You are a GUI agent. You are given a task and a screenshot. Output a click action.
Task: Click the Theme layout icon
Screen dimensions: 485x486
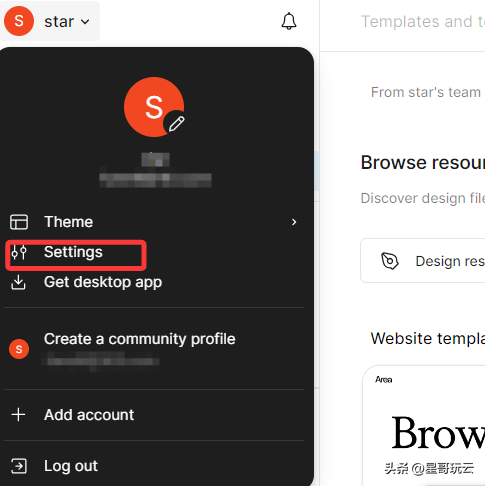point(19,222)
